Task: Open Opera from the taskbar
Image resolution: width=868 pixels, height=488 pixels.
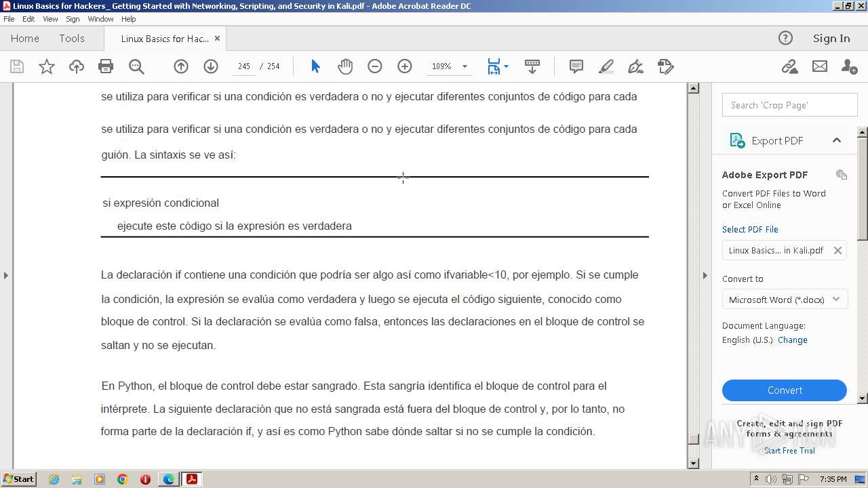Action: [x=145, y=479]
